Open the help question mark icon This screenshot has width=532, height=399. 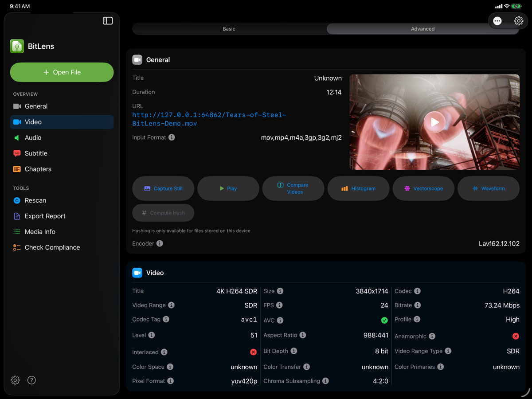click(x=31, y=380)
